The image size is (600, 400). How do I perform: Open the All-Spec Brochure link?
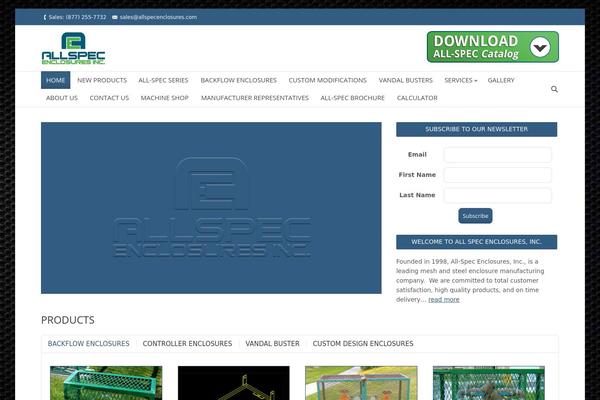tap(352, 98)
